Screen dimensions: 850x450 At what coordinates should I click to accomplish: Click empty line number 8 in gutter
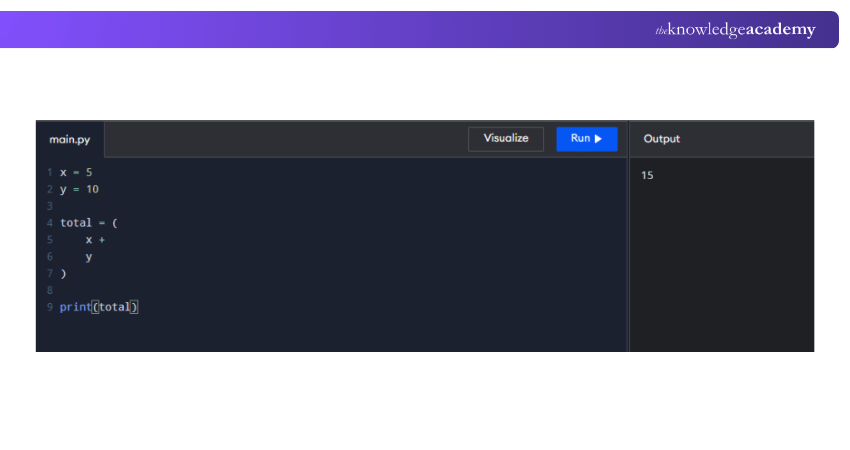(50, 291)
